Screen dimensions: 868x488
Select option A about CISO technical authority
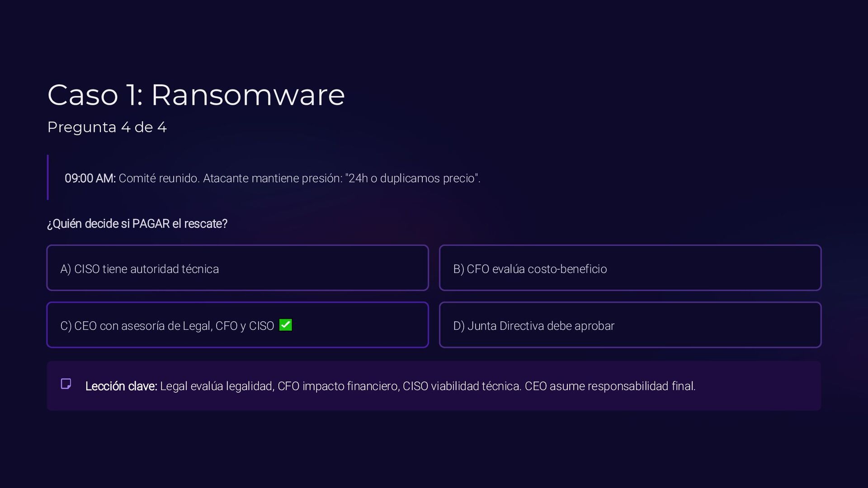pyautogui.click(x=237, y=268)
